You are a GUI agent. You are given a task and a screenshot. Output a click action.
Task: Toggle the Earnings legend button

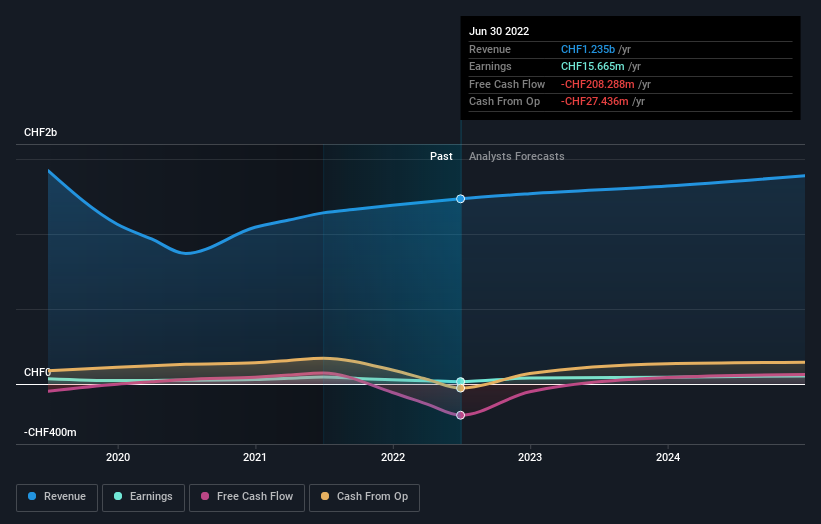coord(143,497)
